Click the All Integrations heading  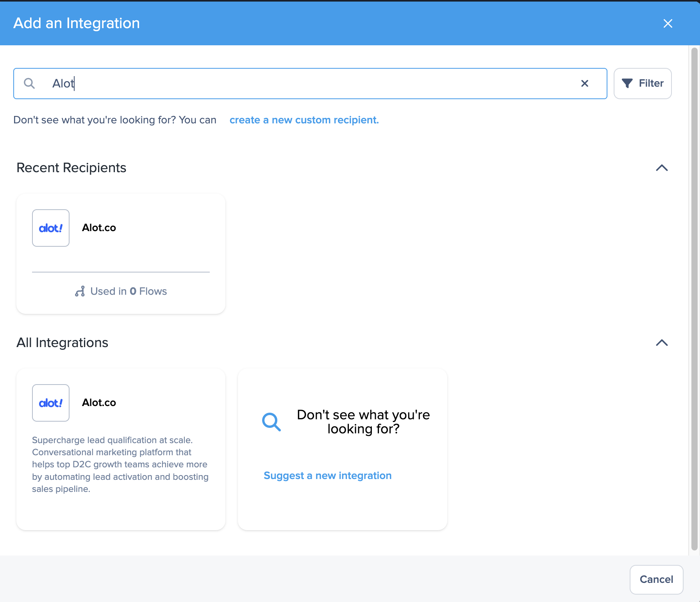pos(62,343)
